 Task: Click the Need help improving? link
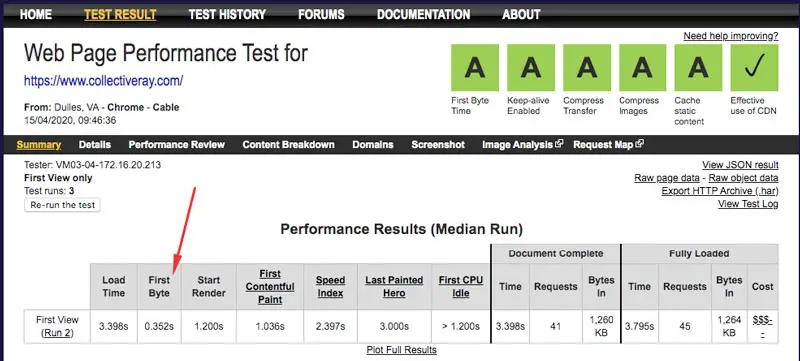pyautogui.click(x=731, y=36)
